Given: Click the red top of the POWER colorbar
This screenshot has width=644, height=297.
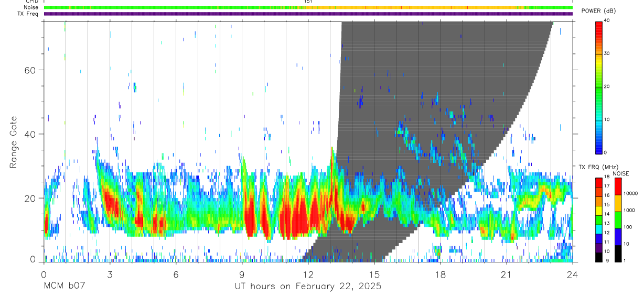Looking at the screenshot, I should (x=599, y=29).
